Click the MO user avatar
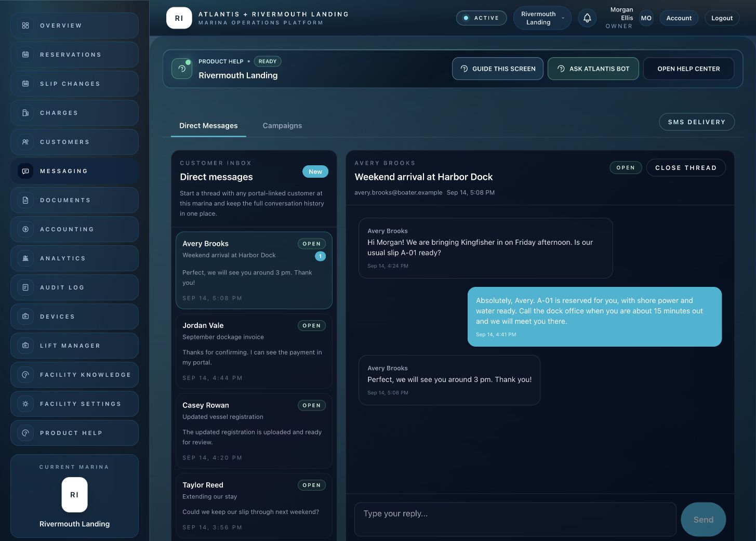 [646, 18]
